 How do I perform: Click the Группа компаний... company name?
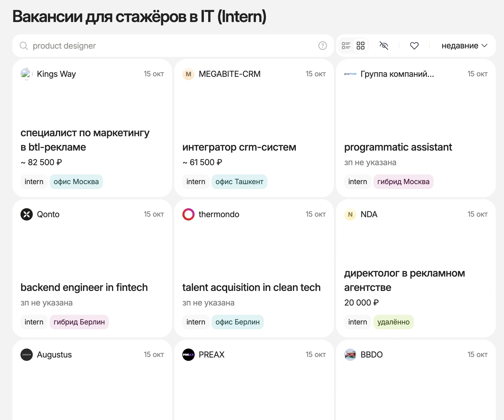click(397, 74)
